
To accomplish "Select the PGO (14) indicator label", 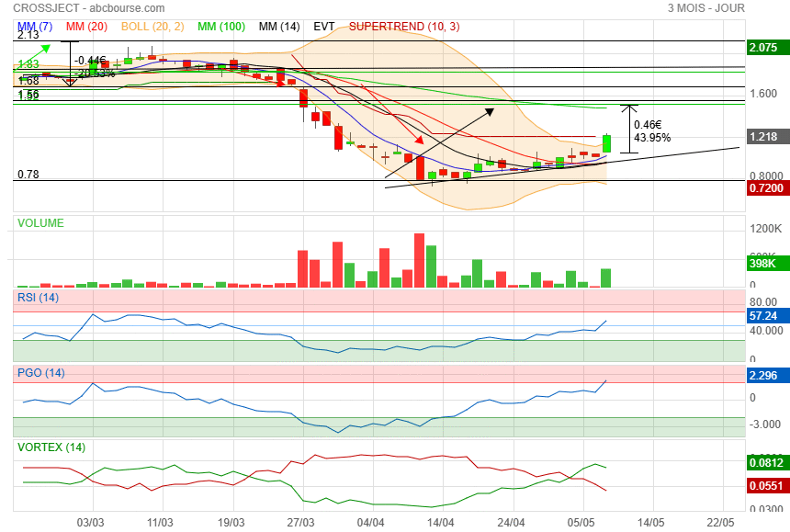I will pos(41,373).
